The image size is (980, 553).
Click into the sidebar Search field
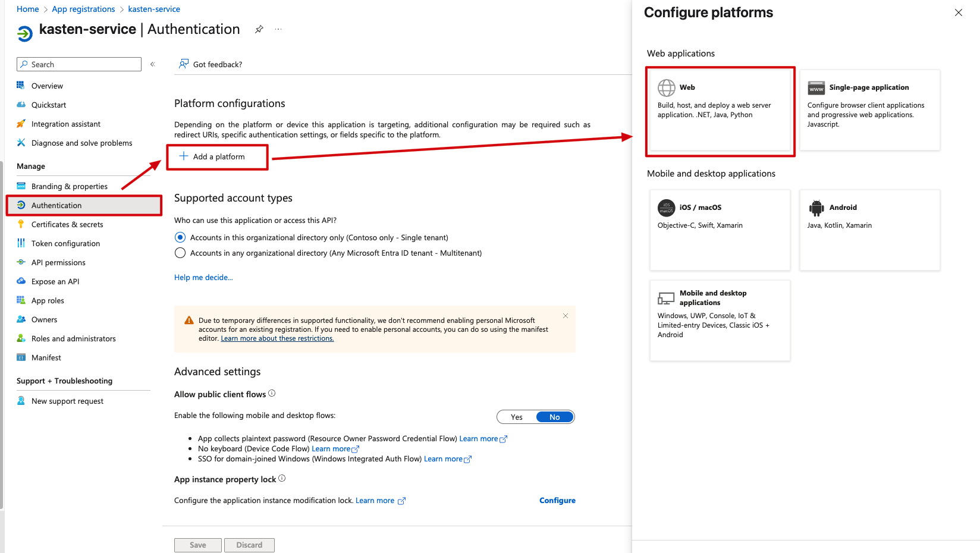coord(79,64)
